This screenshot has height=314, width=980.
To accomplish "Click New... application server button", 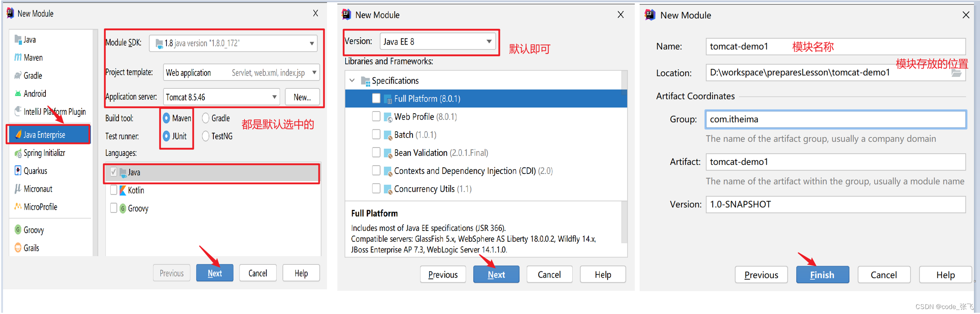I will (302, 97).
